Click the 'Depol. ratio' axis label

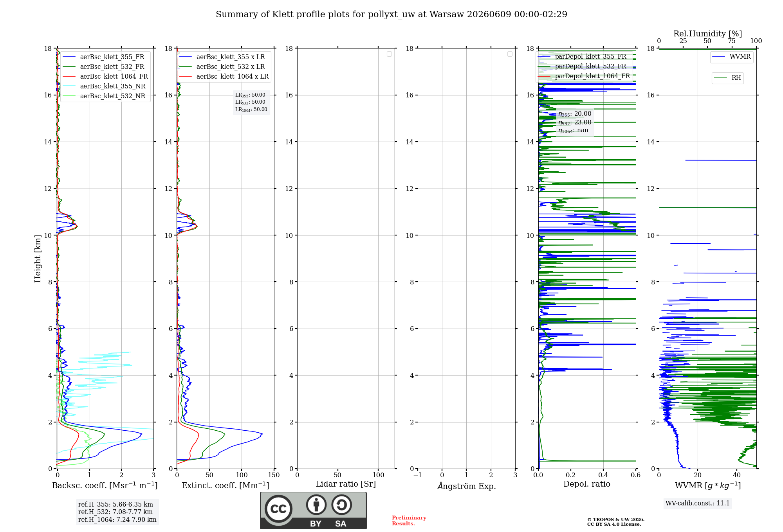click(587, 484)
